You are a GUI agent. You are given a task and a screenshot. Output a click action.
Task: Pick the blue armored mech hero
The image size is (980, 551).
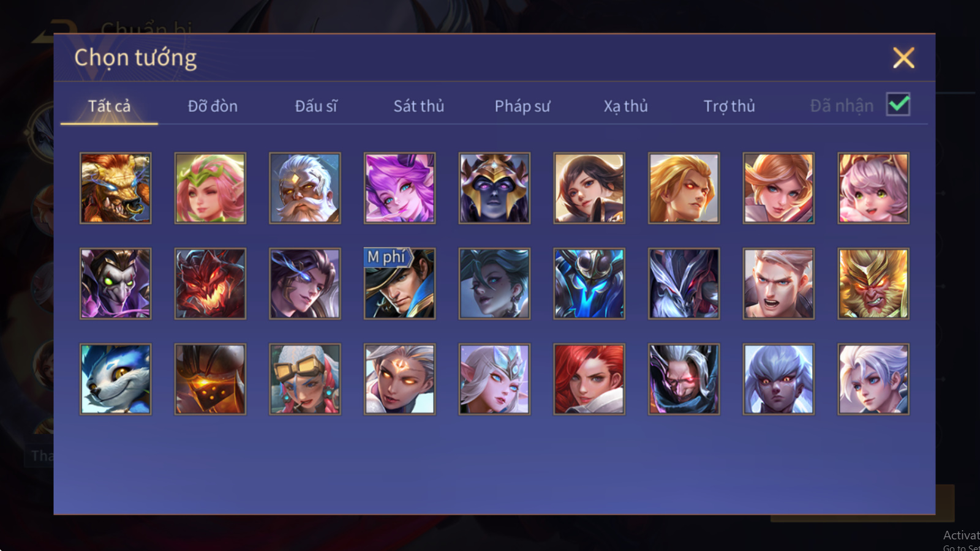click(x=589, y=283)
